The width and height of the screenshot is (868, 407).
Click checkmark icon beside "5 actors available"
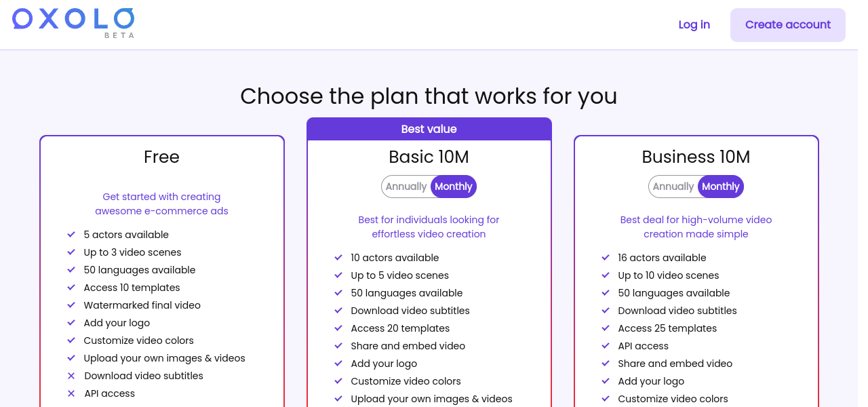71,235
